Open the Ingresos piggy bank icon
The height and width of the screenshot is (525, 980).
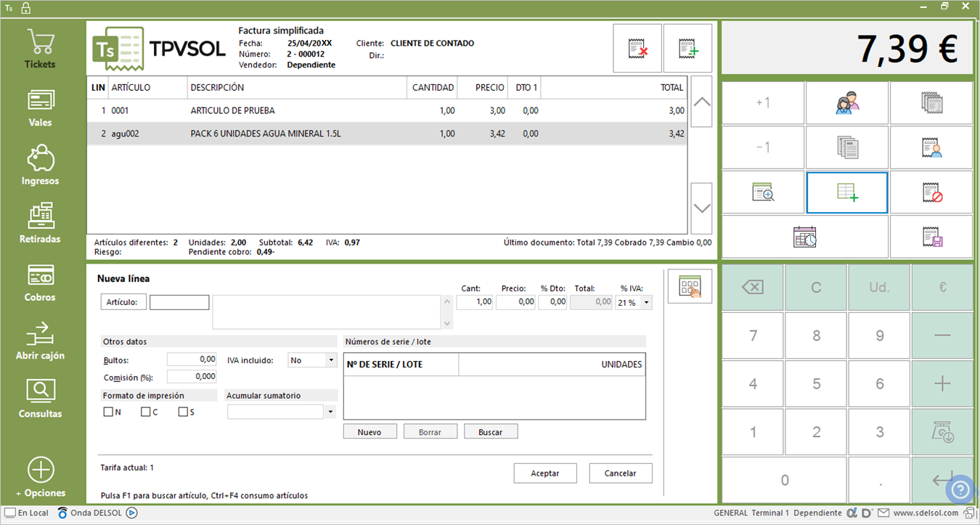coord(41,158)
